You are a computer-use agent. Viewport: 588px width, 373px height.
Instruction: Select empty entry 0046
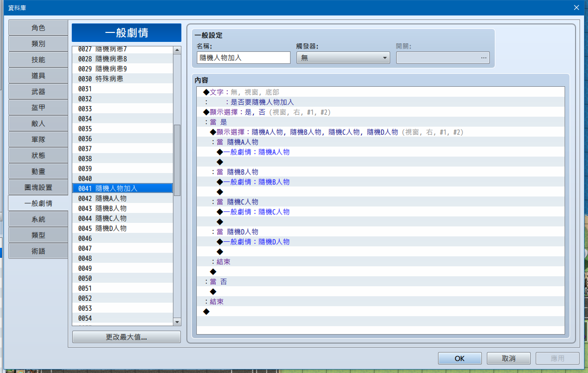(123, 238)
